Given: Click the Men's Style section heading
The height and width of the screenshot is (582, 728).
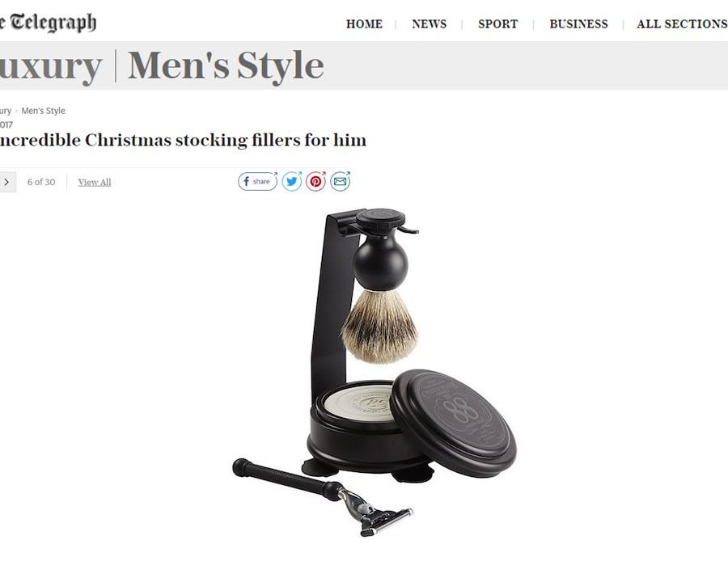Looking at the screenshot, I should click(226, 65).
